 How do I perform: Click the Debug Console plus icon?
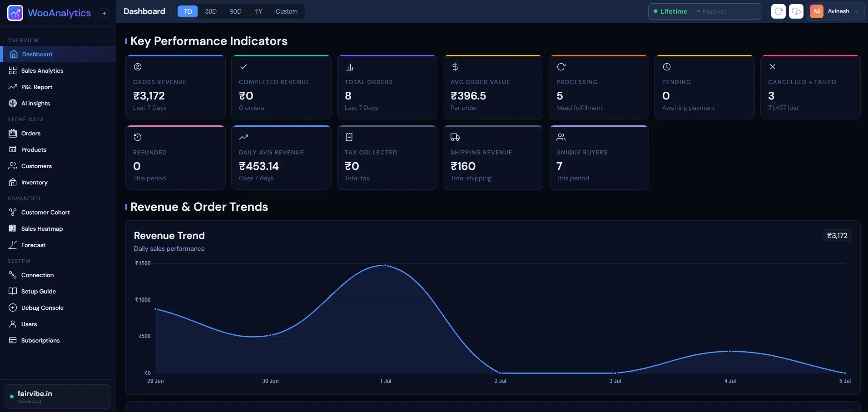click(x=13, y=308)
